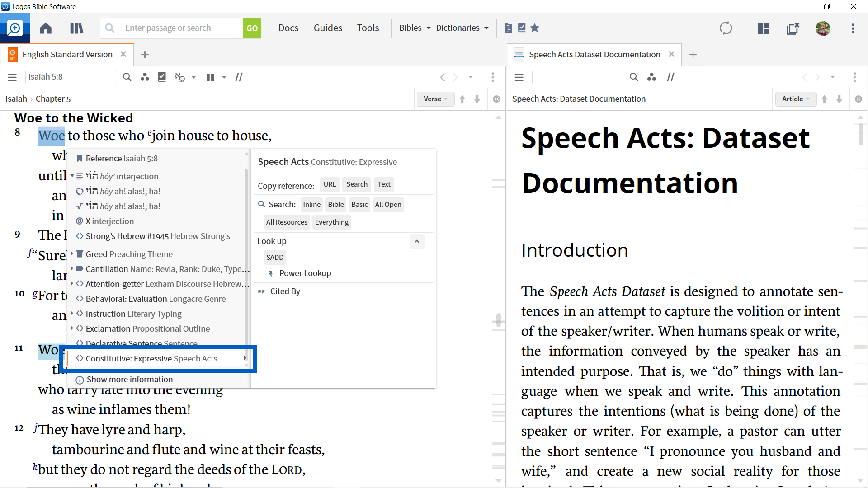Open the Layouts icon
The height and width of the screenshot is (488, 868).
pos(763,28)
